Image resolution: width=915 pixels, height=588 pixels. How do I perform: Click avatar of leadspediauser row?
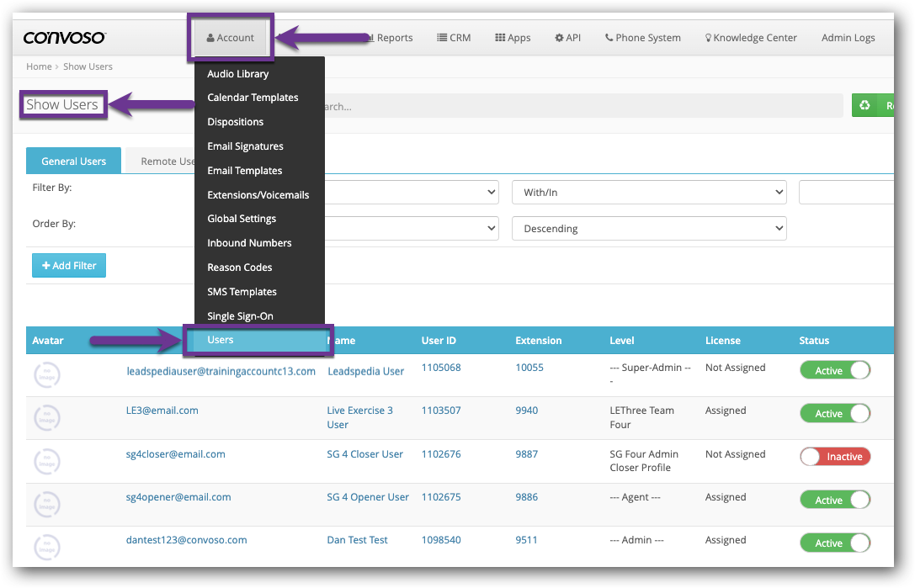(46, 375)
